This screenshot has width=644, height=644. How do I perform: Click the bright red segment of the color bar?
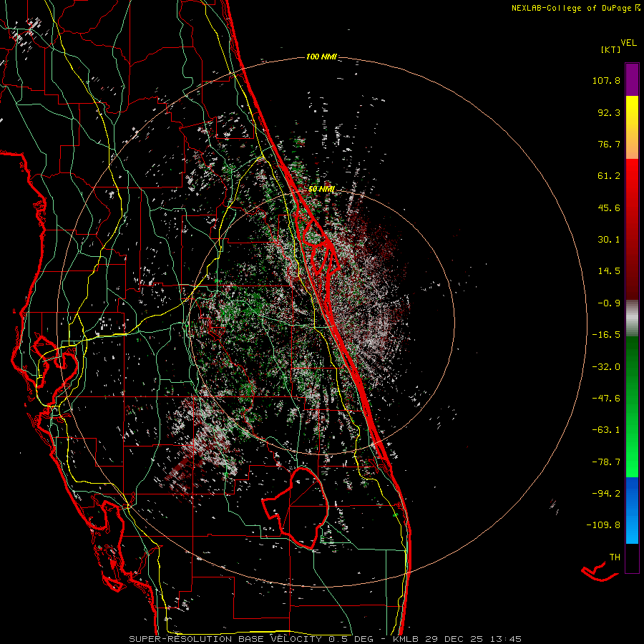[x=632, y=181]
